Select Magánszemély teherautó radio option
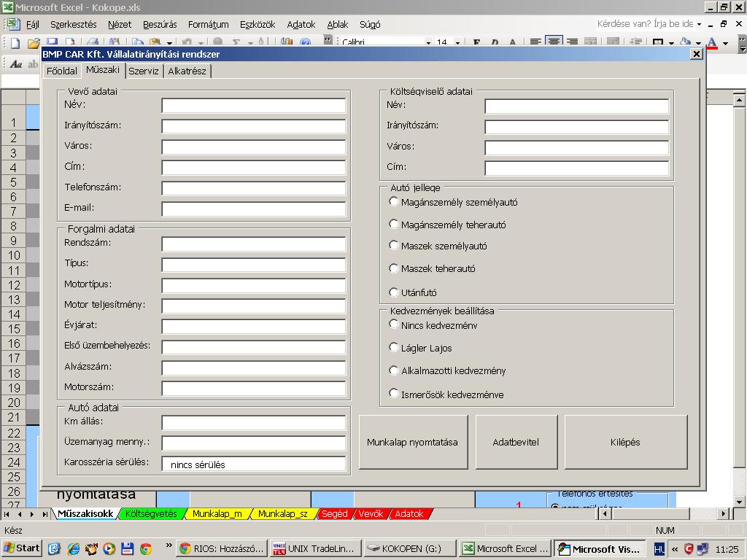 (393, 224)
